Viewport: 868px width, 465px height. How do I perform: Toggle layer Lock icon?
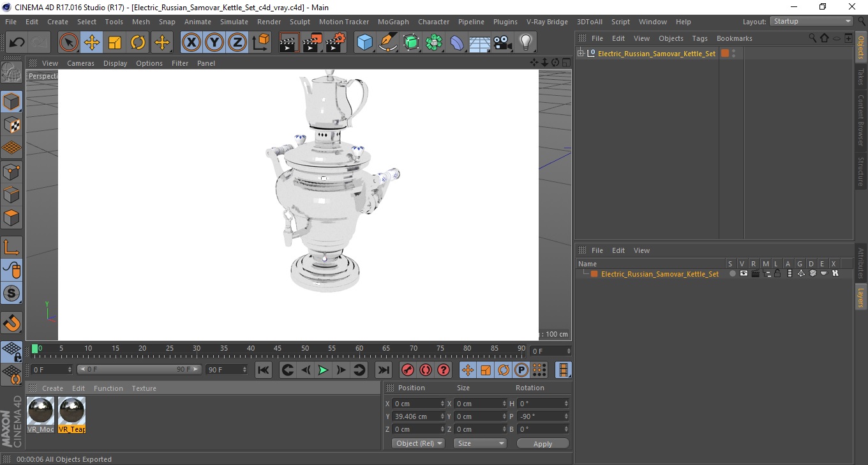(x=777, y=273)
